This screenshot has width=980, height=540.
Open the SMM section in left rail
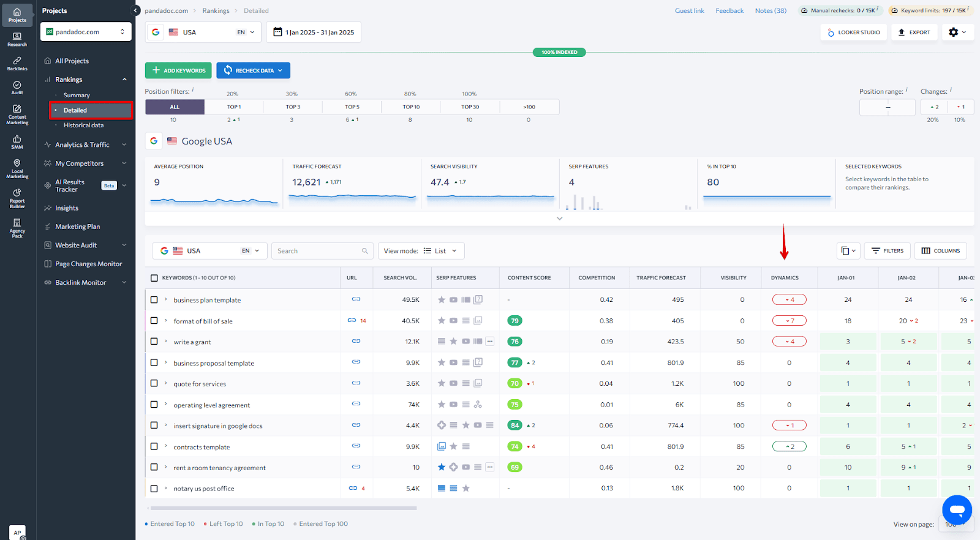click(x=17, y=142)
